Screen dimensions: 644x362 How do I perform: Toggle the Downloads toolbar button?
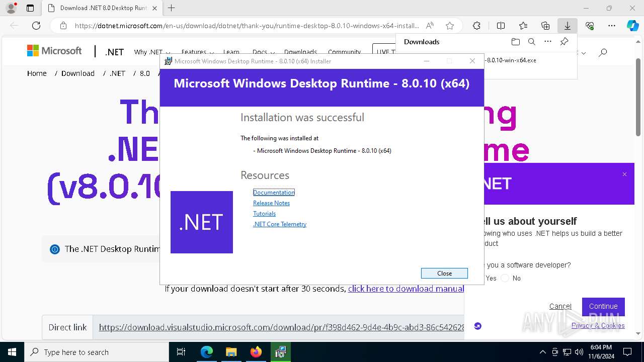pyautogui.click(x=567, y=26)
